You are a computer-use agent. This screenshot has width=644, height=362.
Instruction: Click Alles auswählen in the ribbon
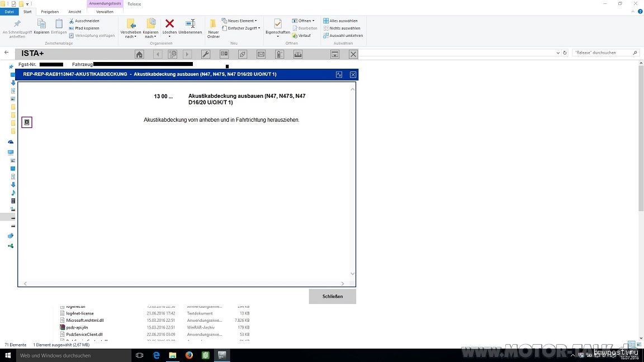tap(343, 21)
